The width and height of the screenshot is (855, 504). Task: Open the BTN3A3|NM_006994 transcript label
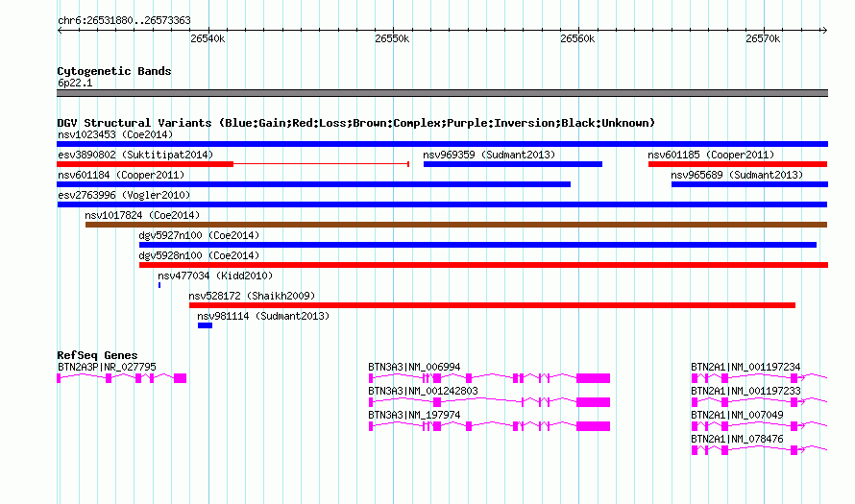tap(414, 368)
